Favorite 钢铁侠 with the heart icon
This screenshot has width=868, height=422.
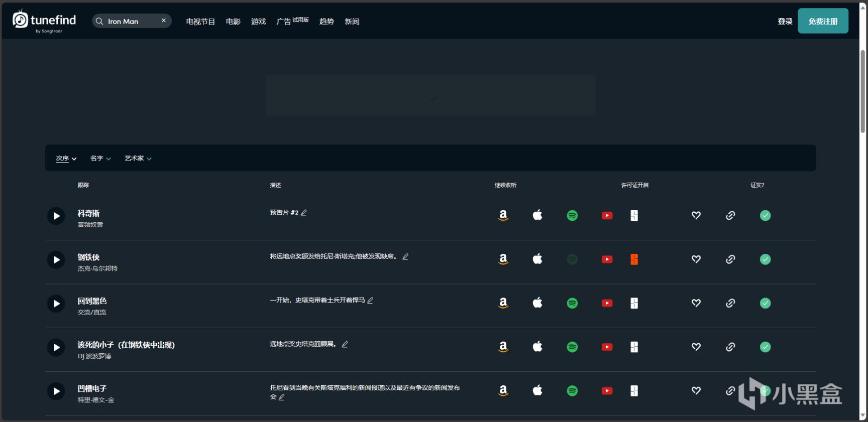696,259
